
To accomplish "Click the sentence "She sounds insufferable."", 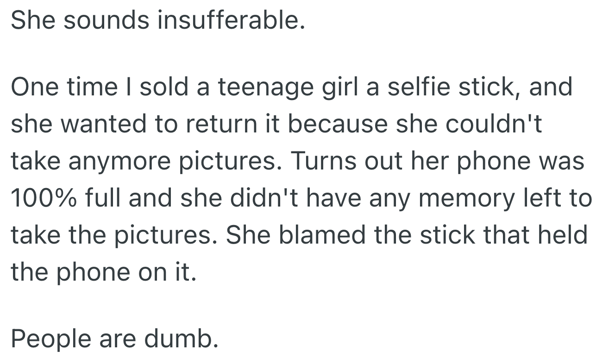I will tap(158, 21).
